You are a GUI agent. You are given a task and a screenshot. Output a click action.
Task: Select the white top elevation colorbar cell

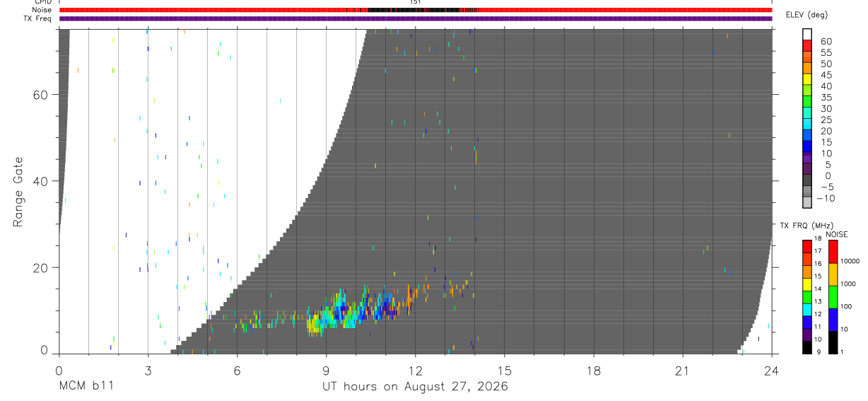pyautogui.click(x=807, y=35)
